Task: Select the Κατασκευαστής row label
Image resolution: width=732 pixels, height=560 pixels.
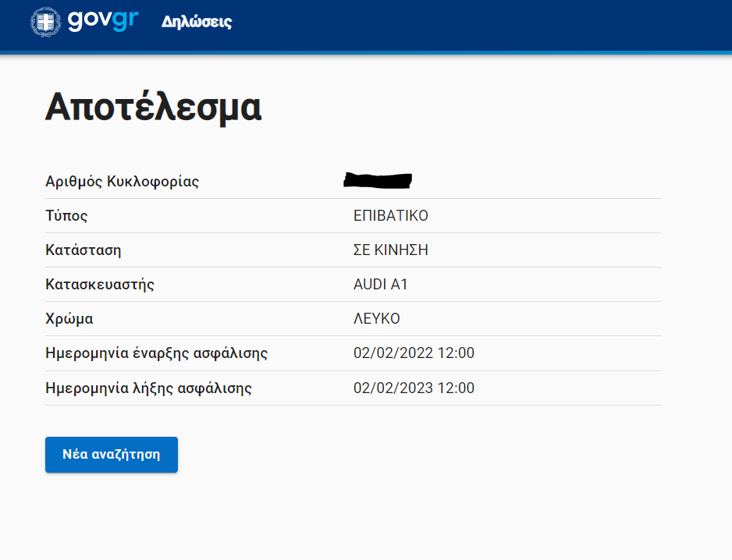Action: pos(100,285)
